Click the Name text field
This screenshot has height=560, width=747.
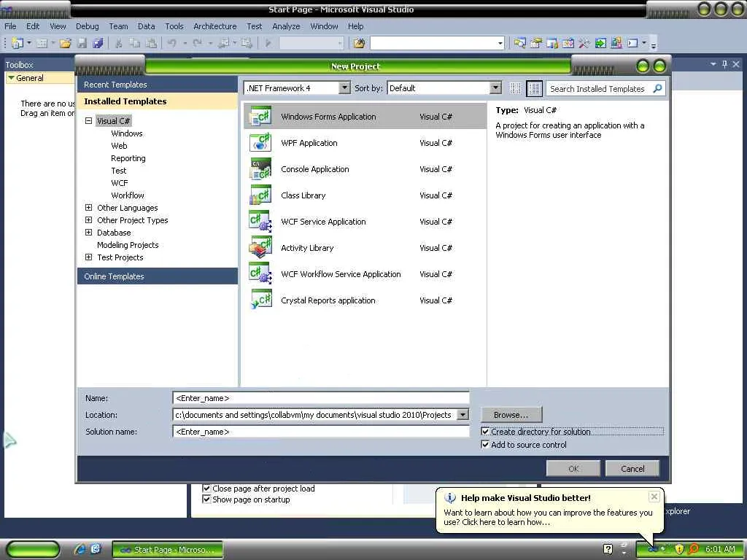coord(321,398)
